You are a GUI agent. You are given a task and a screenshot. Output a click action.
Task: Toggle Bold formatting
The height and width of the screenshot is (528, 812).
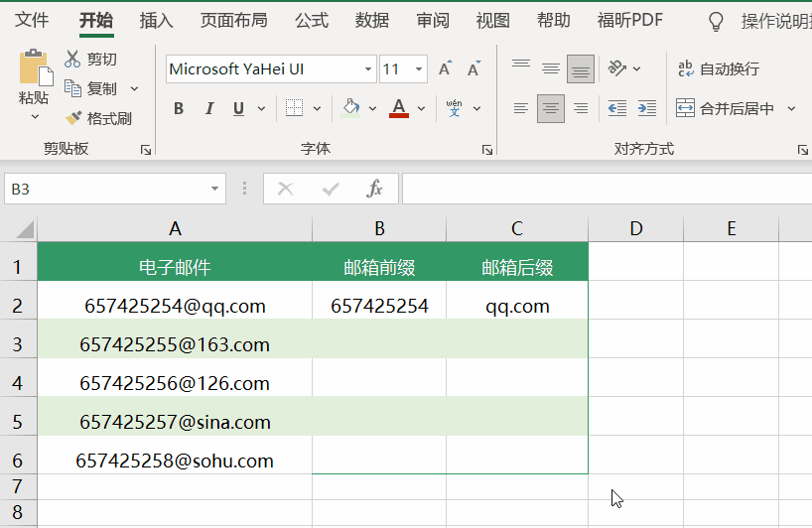(x=179, y=108)
